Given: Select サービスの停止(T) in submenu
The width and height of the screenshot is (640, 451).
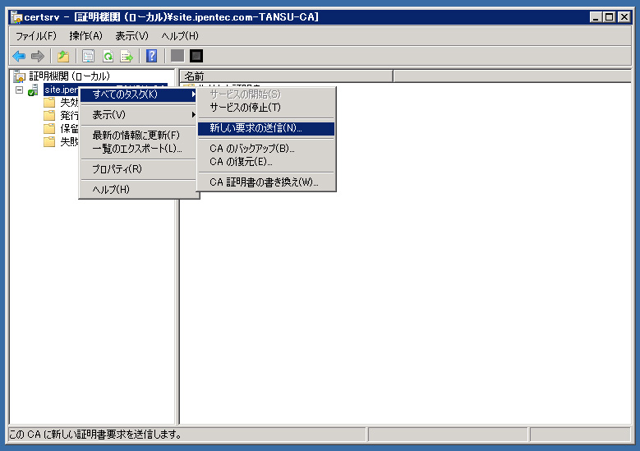Looking at the screenshot, I should 266,107.
